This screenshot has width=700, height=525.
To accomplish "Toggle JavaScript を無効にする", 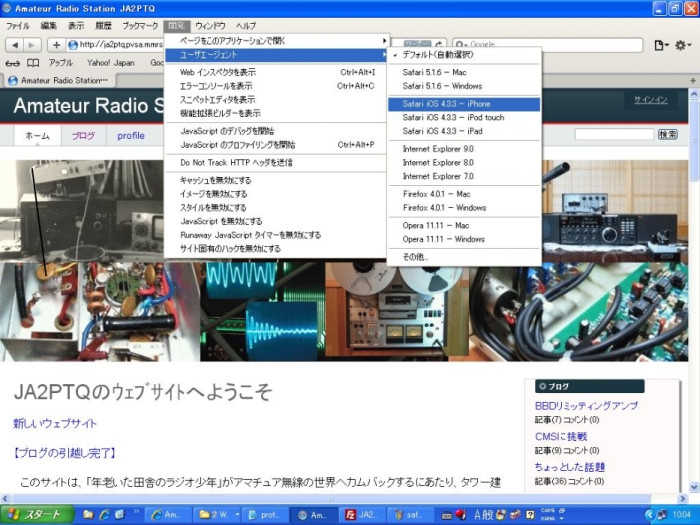I will point(276,221).
